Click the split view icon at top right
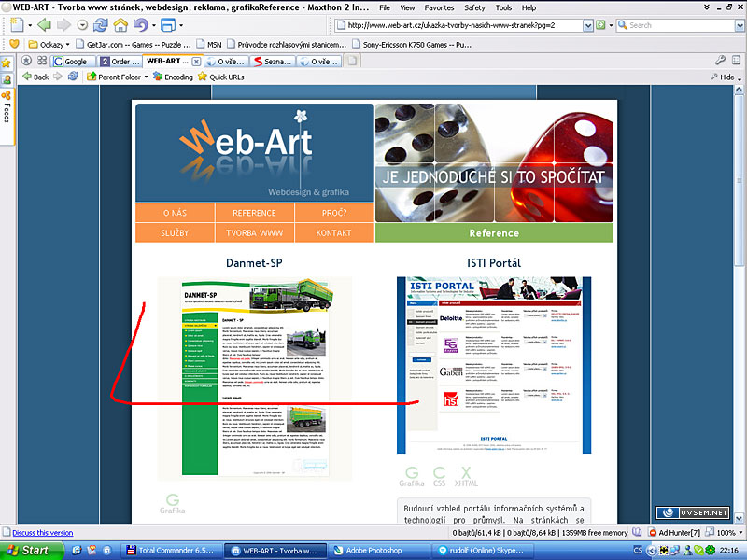 tap(736, 61)
